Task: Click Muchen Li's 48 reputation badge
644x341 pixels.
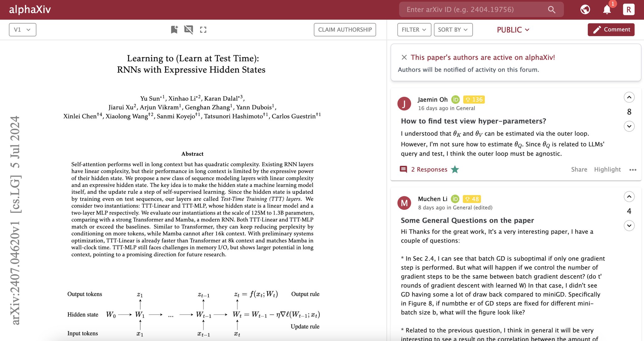Action: (x=472, y=199)
